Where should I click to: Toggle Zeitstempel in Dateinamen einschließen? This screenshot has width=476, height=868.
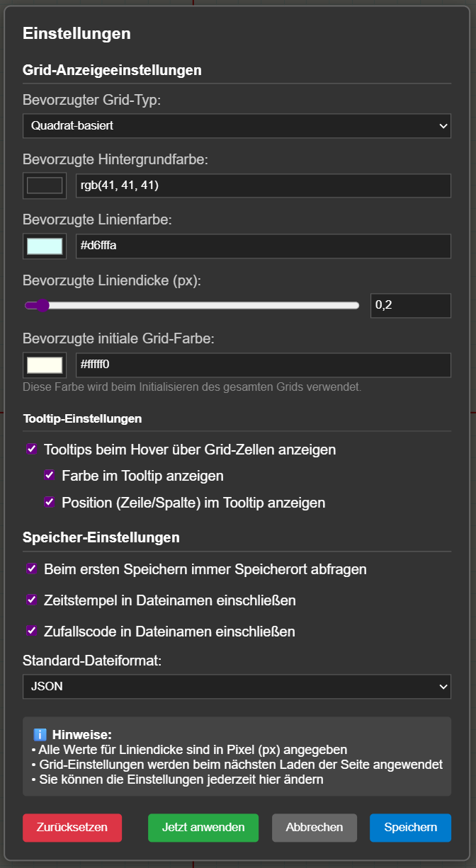point(32,600)
